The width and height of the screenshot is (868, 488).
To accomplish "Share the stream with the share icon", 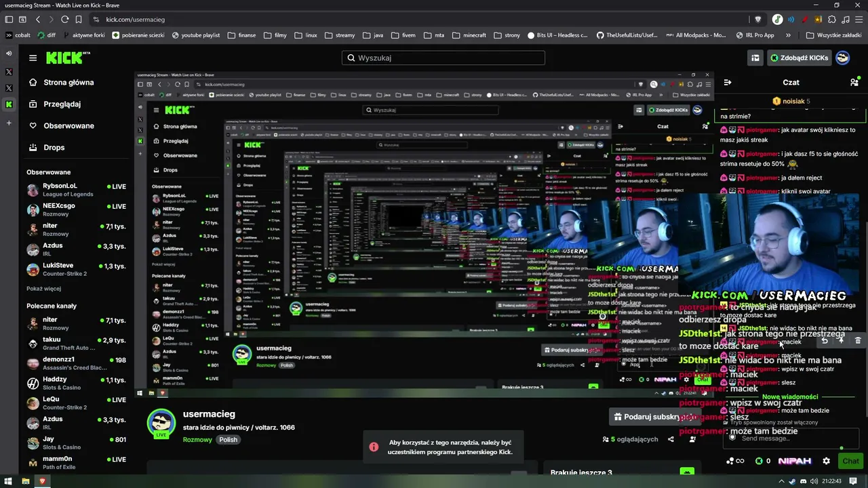I will (671, 439).
